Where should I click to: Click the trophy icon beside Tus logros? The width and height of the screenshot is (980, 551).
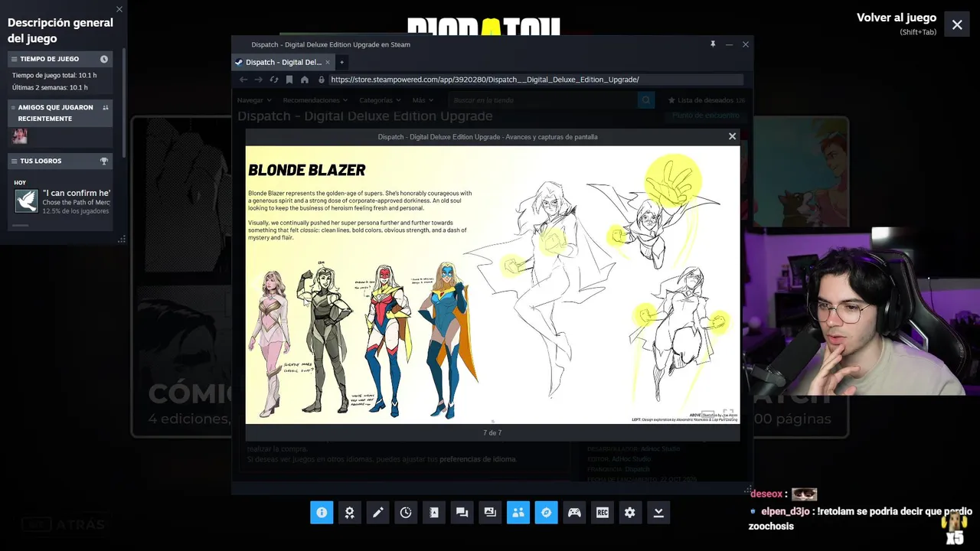tap(104, 161)
